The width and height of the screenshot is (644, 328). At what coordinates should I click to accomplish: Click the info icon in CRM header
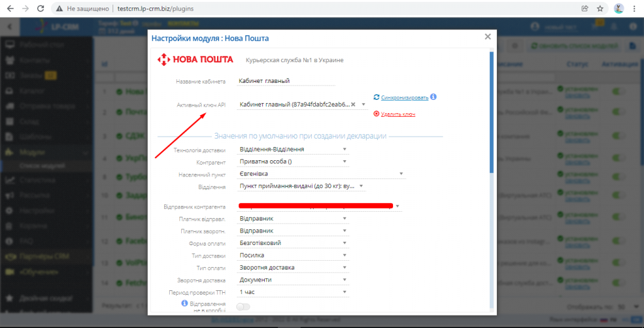pyautogui.click(x=633, y=26)
